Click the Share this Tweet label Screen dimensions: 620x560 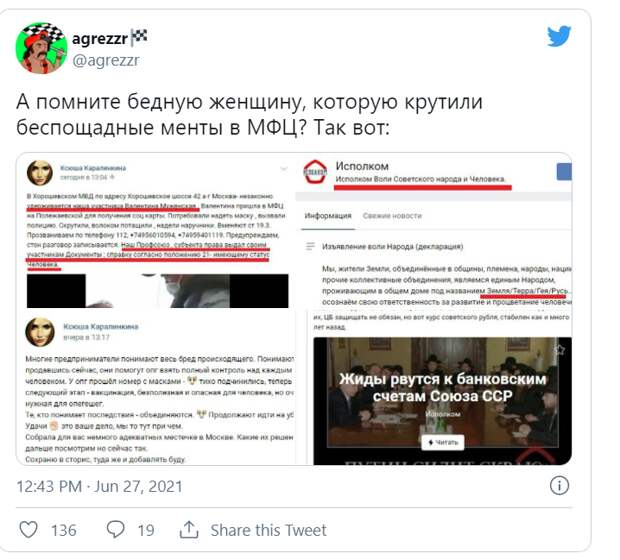point(268,530)
